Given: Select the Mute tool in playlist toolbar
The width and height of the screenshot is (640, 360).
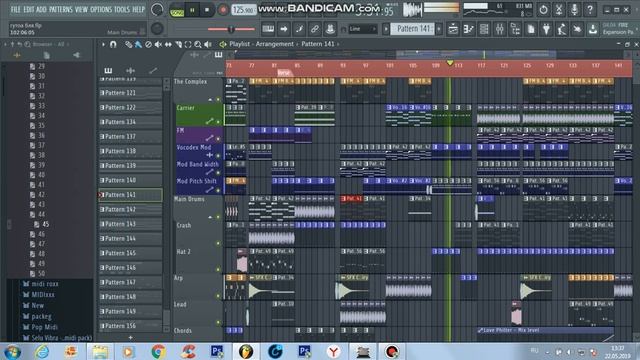Looking at the screenshot, I should (x=158, y=44).
